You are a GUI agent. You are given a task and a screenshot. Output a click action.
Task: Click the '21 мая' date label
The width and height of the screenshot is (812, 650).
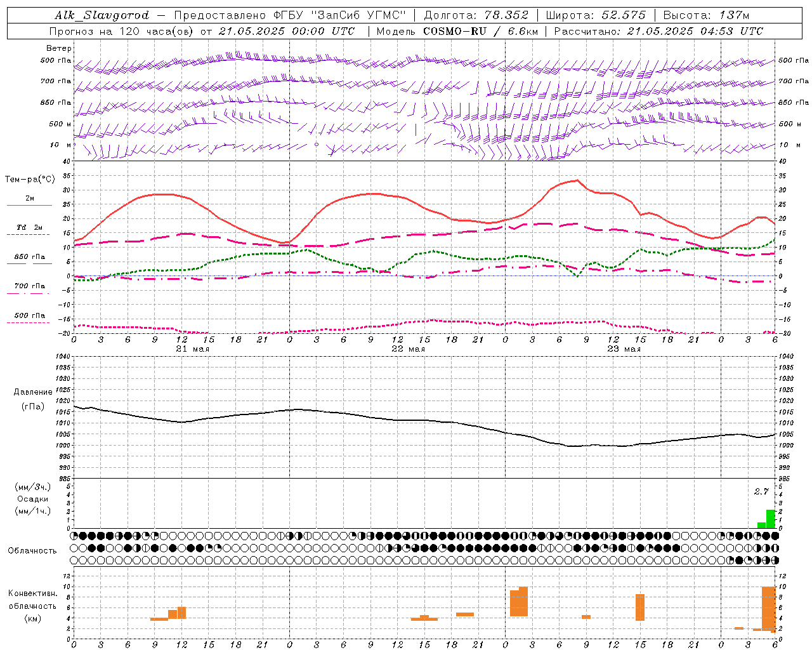(x=192, y=349)
